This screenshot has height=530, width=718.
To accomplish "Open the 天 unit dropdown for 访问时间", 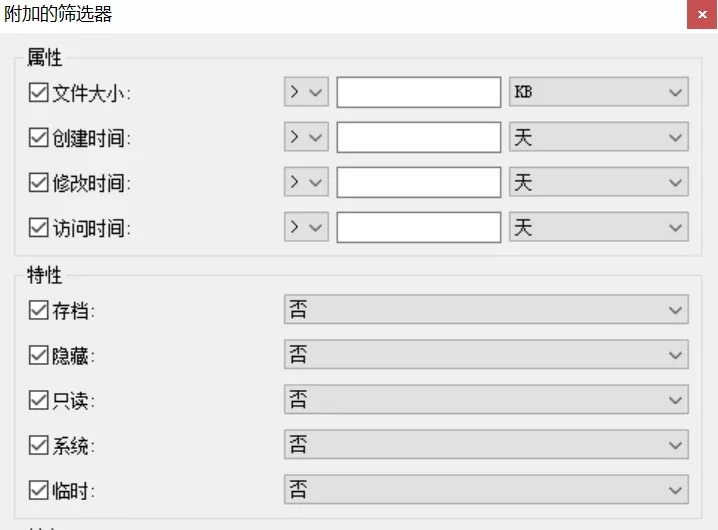I will pyautogui.click(x=598, y=227).
